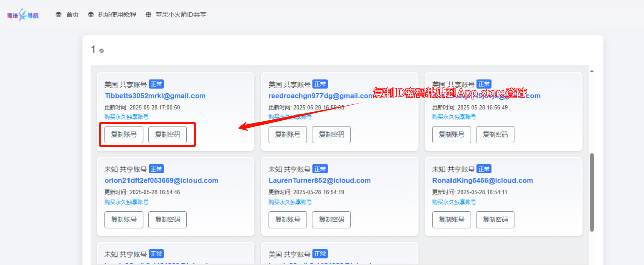Open the 机场使用教程 menu item
Screen dimensions: 644x265
coord(117,15)
